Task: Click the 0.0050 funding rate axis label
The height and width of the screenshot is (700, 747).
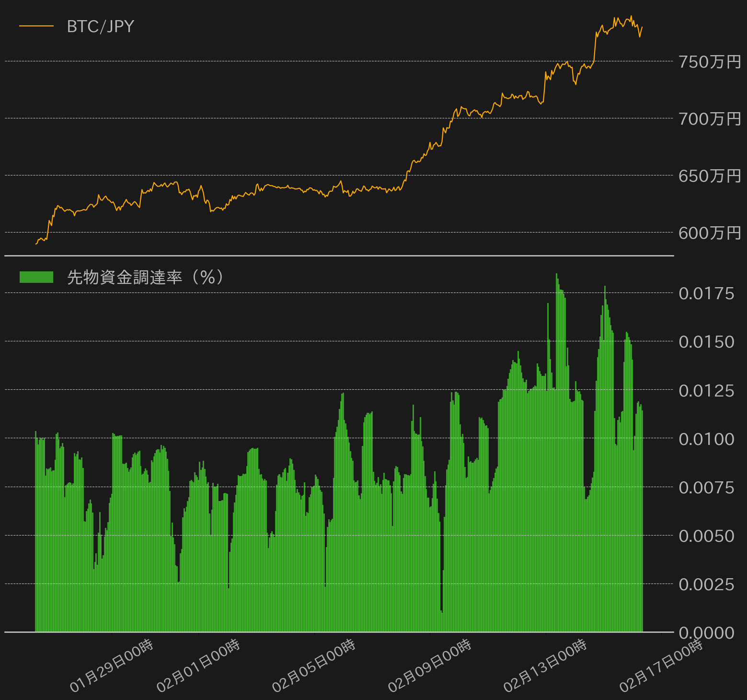Action: pyautogui.click(x=706, y=536)
